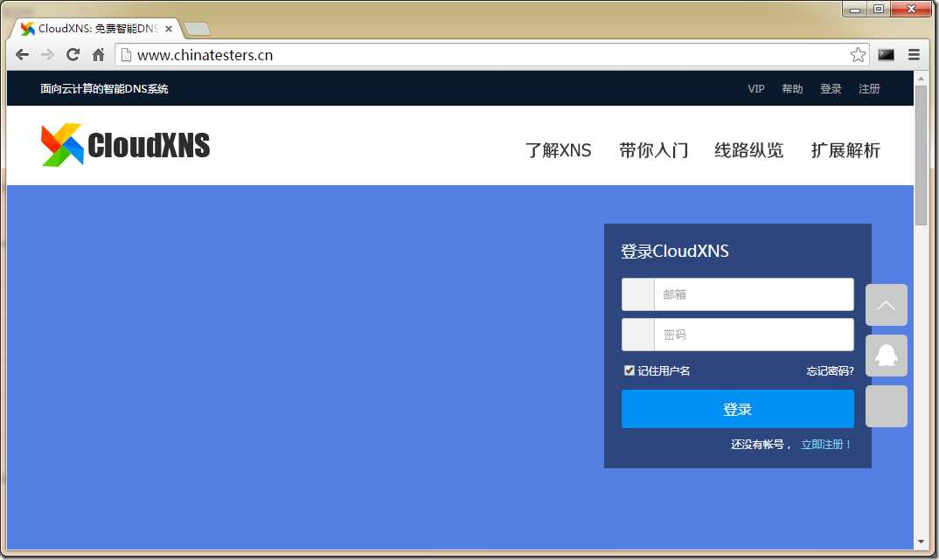
Task: Go back with the browser back arrow
Action: tap(22, 55)
